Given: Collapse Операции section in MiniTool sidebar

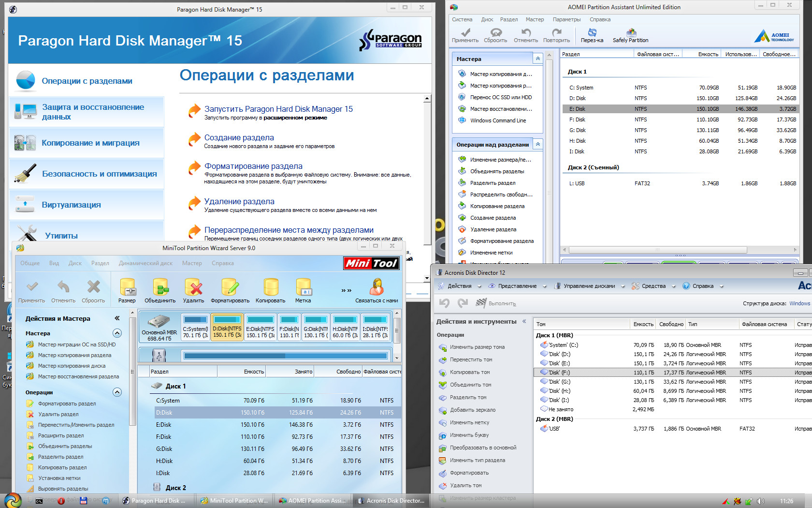Looking at the screenshot, I should (117, 392).
